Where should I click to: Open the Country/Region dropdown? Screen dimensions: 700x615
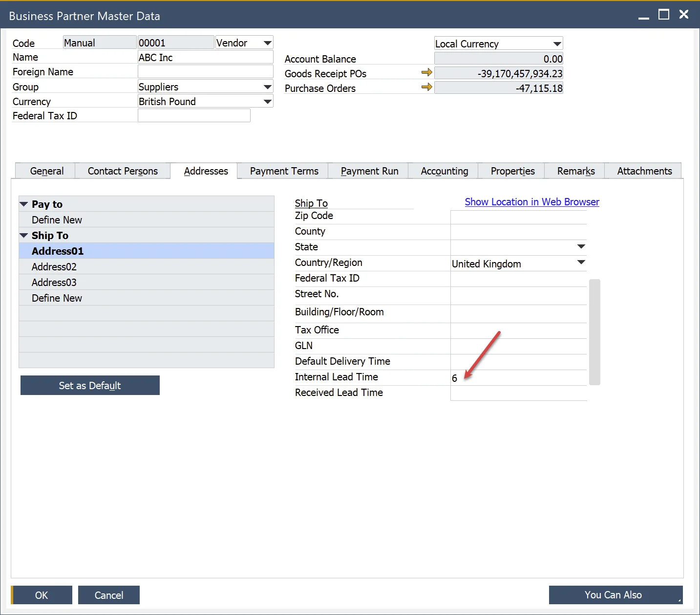pos(581,263)
